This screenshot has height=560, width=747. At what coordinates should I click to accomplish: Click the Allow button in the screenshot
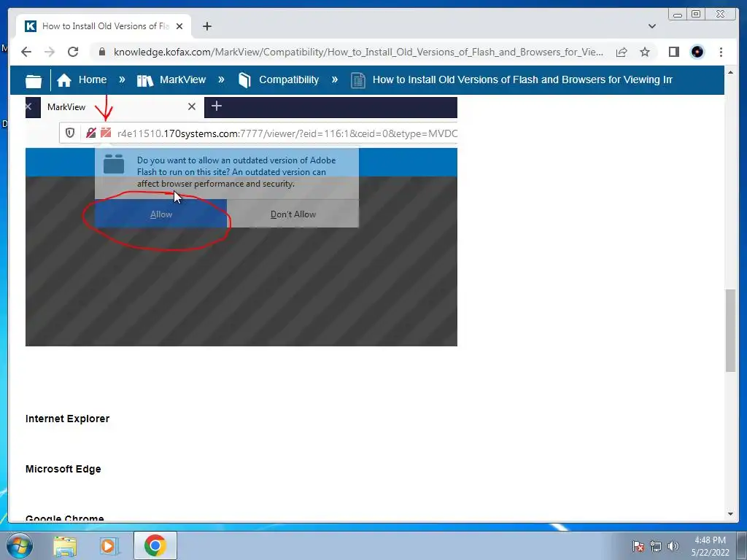click(161, 214)
